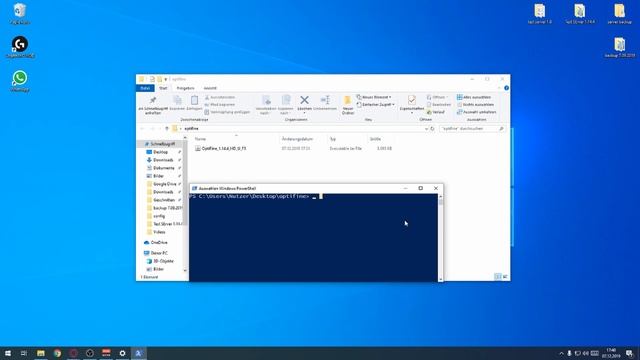Click the settings gear taskbar icon
The width and height of the screenshot is (640, 360).
pyautogui.click(x=122, y=353)
